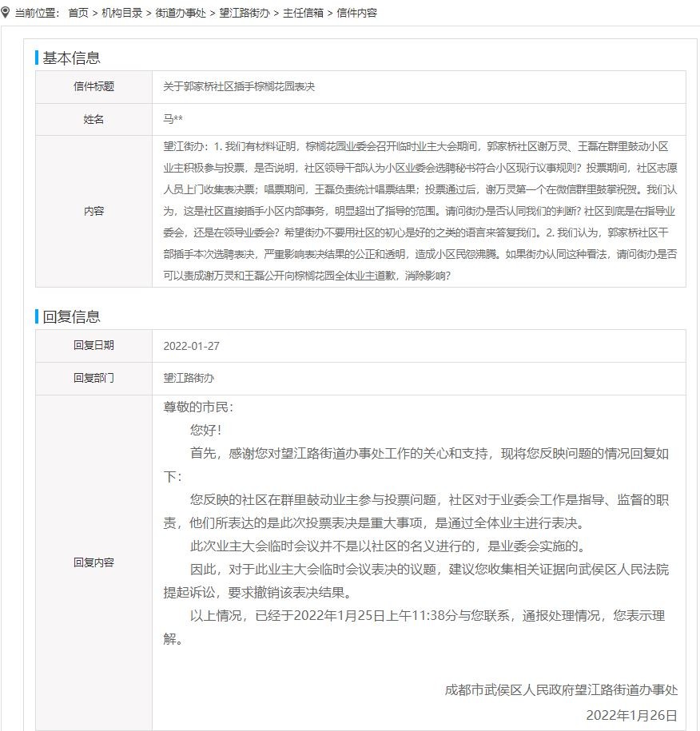
Task: Open 望江路街办 in the breadcrumb trail
Action: [x=245, y=14]
